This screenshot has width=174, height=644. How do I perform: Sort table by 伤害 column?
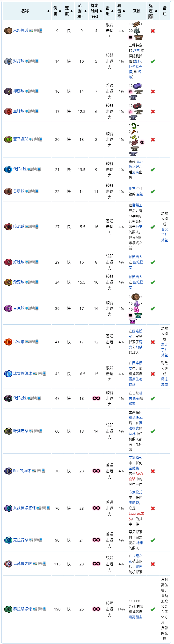57,11
